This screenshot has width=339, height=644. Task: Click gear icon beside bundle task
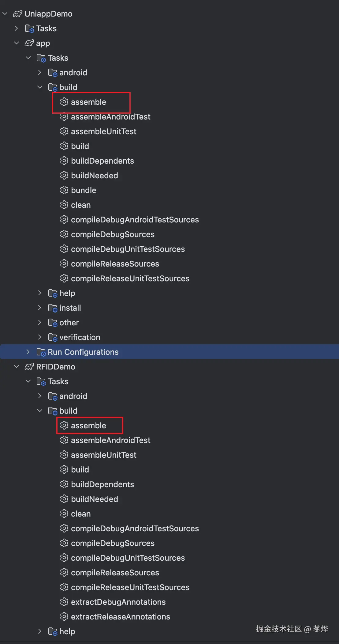pos(64,190)
